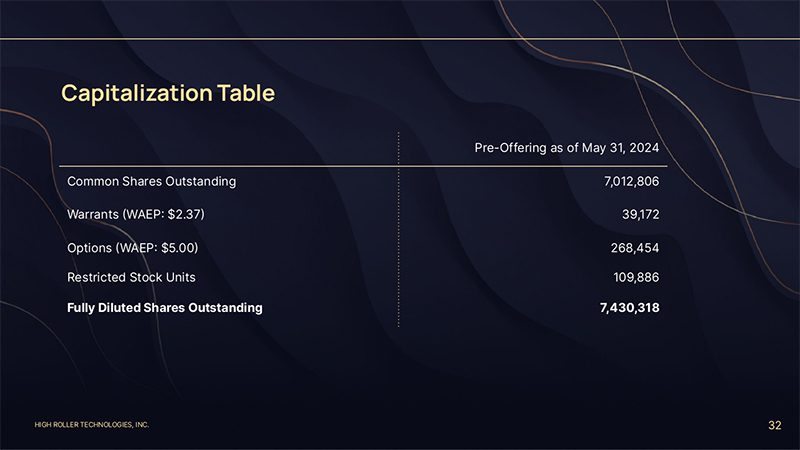The image size is (800, 450).
Task: Select the 109,886 restricted stock value
Action: [635, 277]
